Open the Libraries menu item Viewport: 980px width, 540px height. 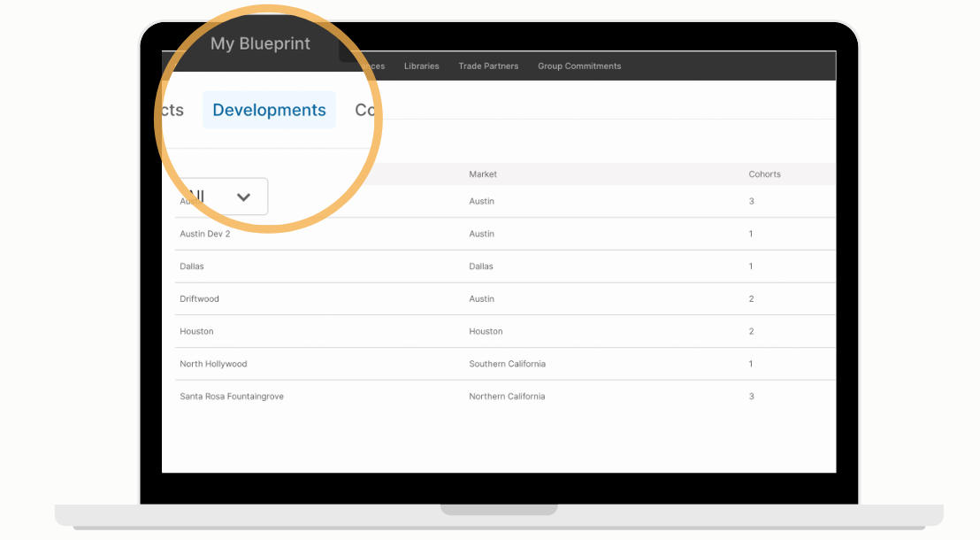421,66
